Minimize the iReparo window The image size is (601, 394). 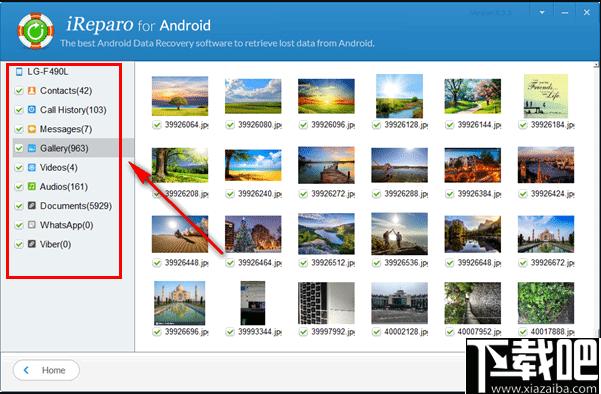coord(565,13)
